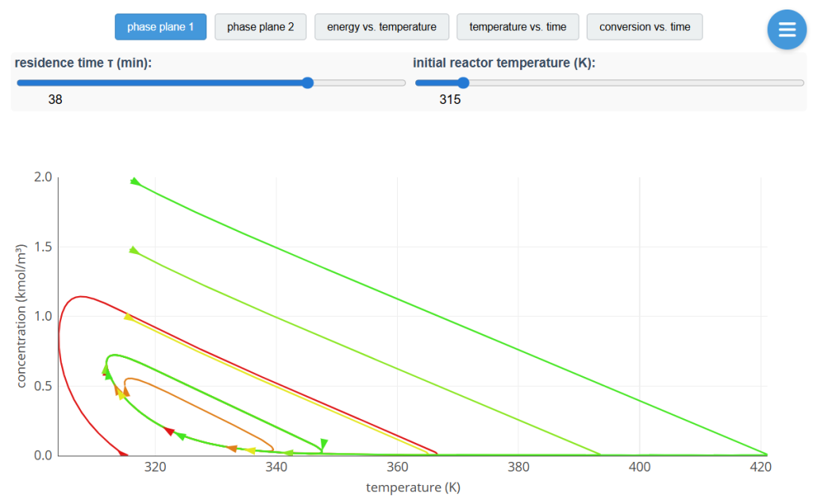Click the residence time value 38
Viewport: 813px width, 504px height.
pos(55,100)
